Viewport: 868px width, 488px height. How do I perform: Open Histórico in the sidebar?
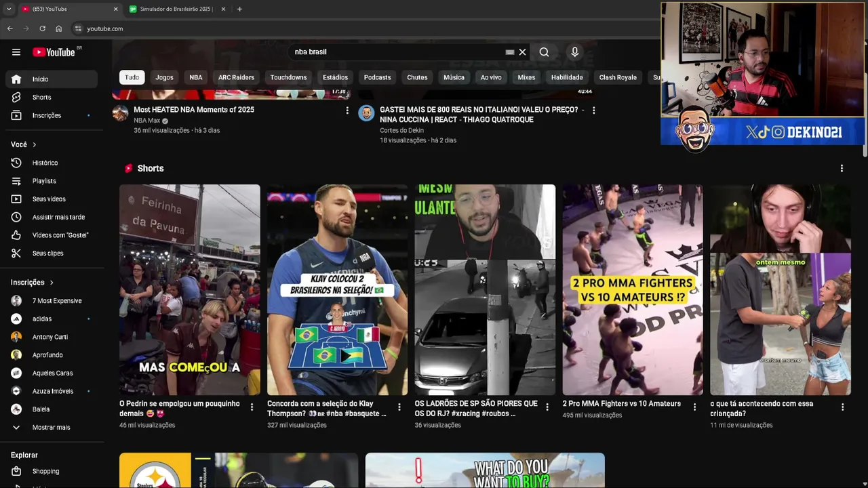[52, 163]
